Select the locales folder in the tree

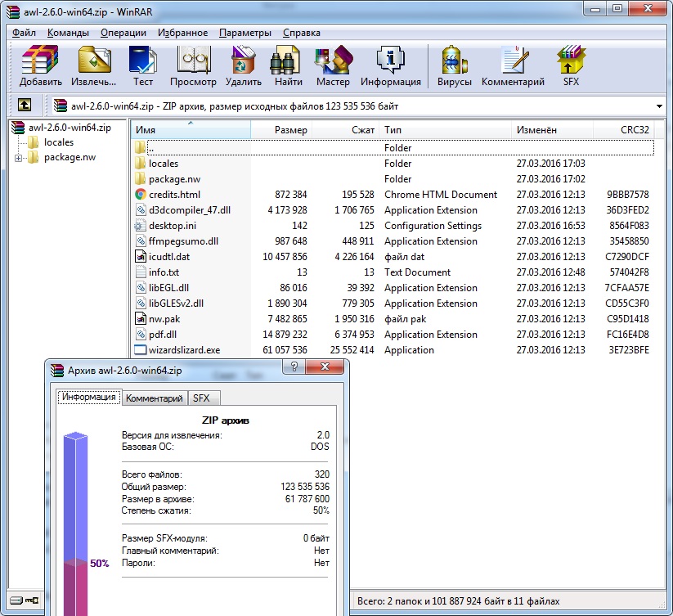click(x=59, y=142)
